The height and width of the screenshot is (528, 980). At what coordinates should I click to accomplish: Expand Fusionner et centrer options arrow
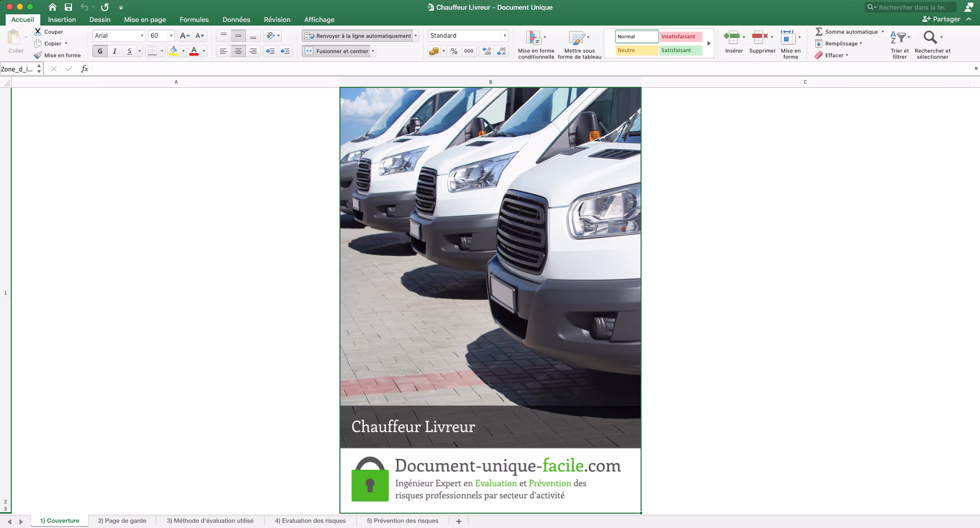click(x=373, y=51)
